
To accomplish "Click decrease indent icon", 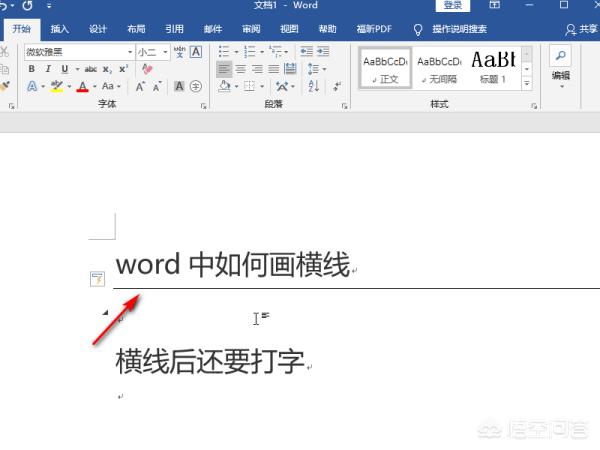I will pyautogui.click(x=307, y=51).
